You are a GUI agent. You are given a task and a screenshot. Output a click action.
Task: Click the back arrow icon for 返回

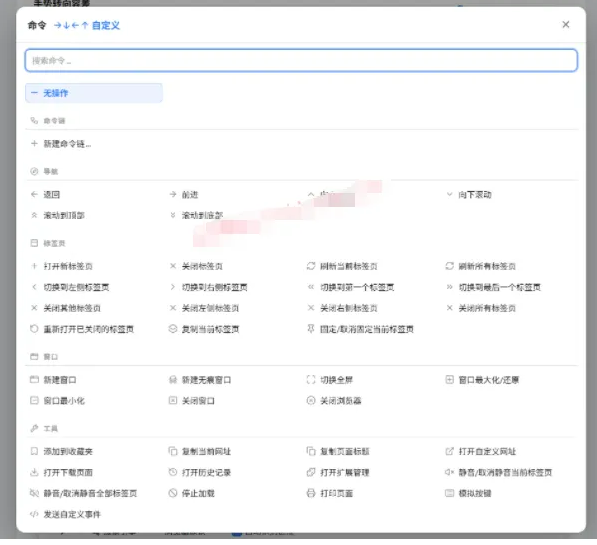click(x=34, y=195)
